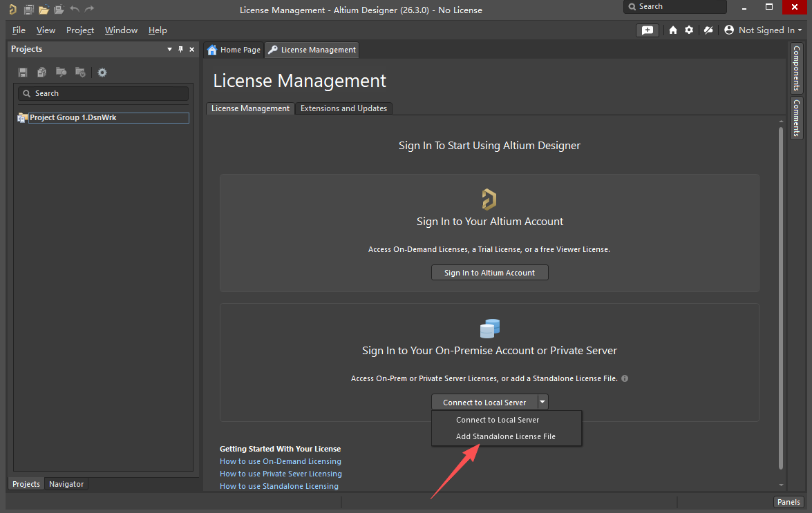Click Project Group 1.DsnWrk icon
The width and height of the screenshot is (812, 513).
(x=22, y=118)
